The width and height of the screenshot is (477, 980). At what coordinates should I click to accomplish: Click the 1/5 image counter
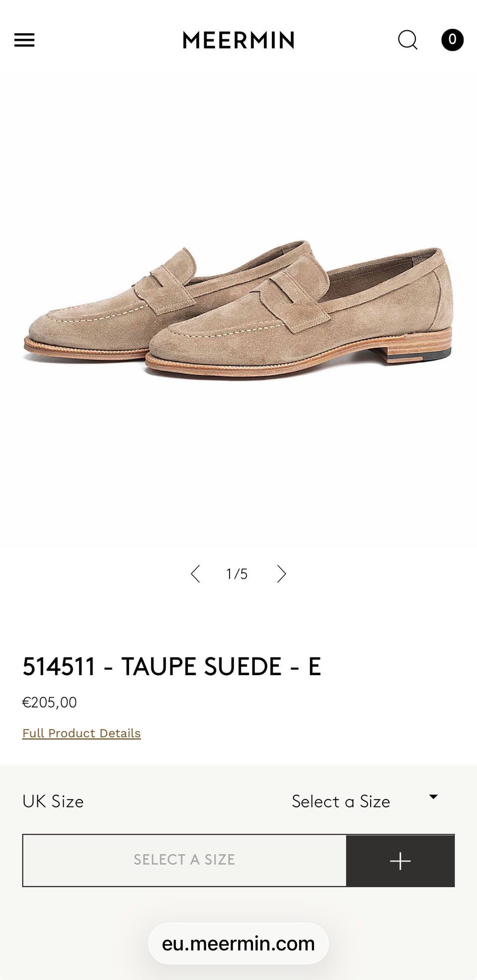(x=237, y=574)
